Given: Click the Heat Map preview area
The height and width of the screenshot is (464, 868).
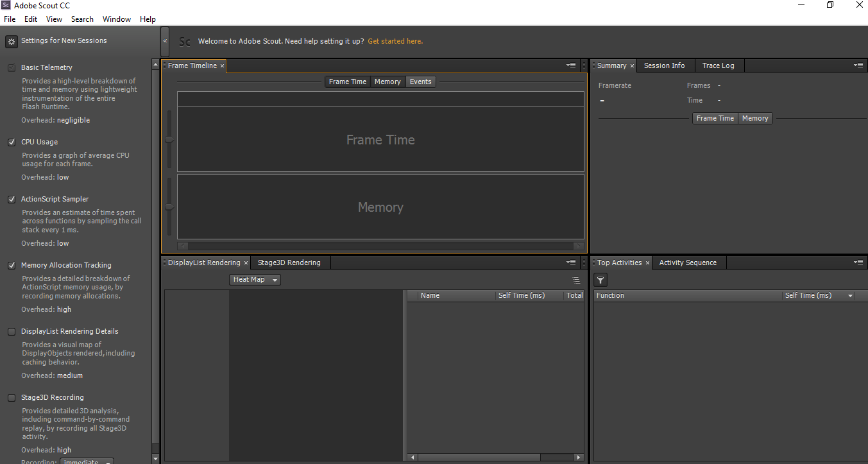Looking at the screenshot, I should click(316, 375).
